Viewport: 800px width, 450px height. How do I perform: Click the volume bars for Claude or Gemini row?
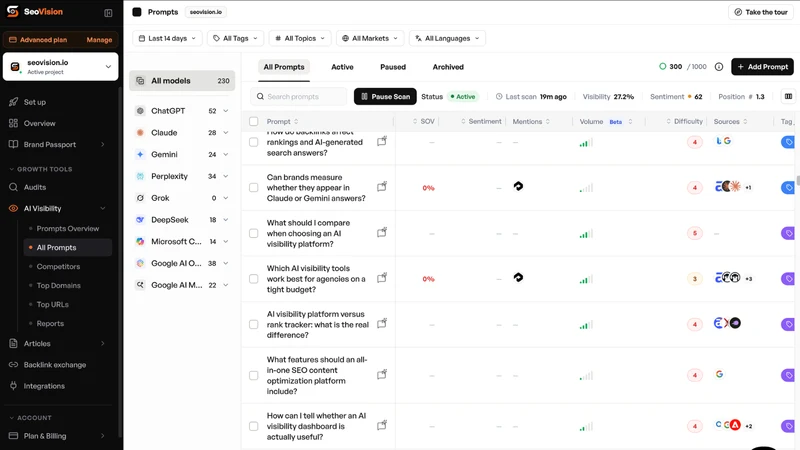point(586,188)
